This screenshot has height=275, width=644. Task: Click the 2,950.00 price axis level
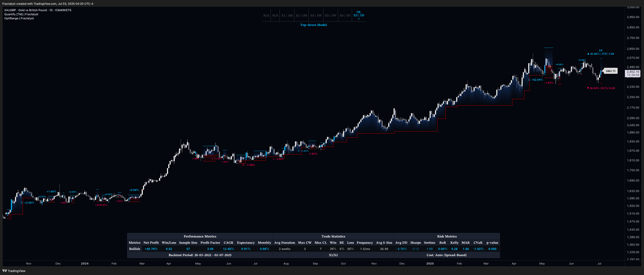tap(633, 17)
